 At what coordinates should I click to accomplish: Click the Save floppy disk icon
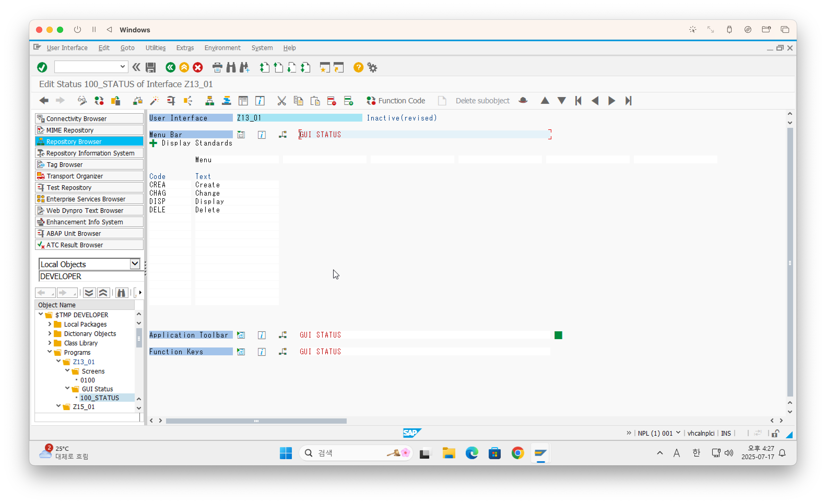(151, 67)
